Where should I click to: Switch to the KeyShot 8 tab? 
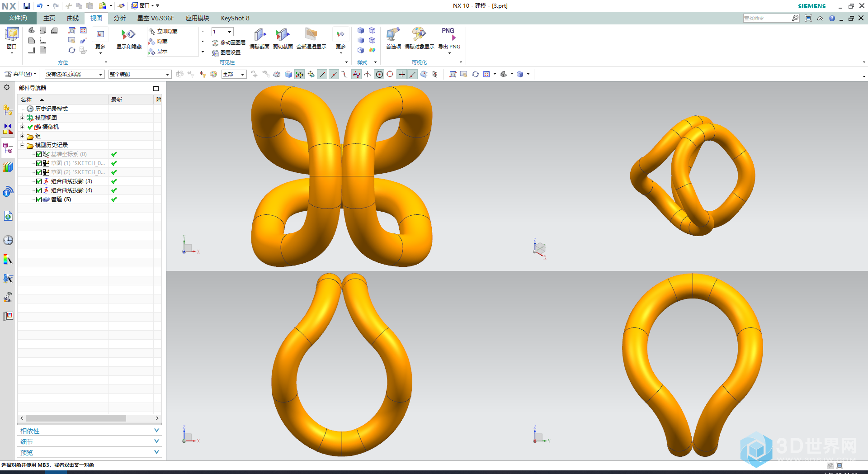point(235,18)
